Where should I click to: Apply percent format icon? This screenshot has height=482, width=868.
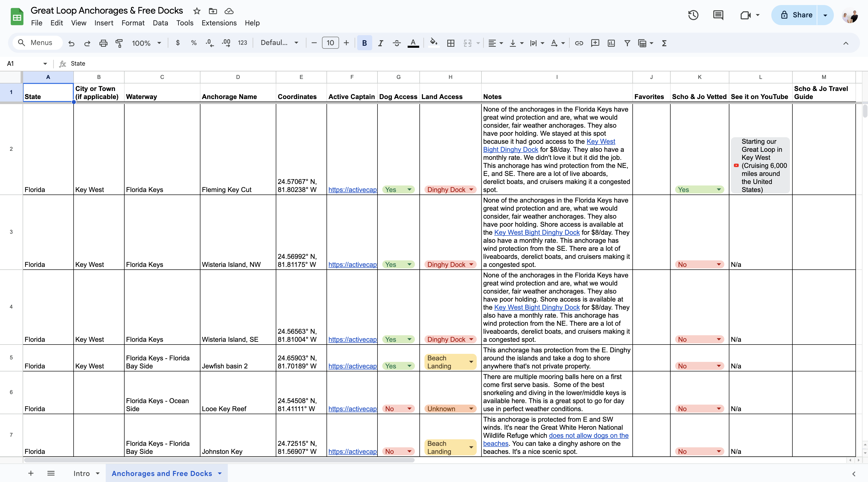tap(193, 43)
